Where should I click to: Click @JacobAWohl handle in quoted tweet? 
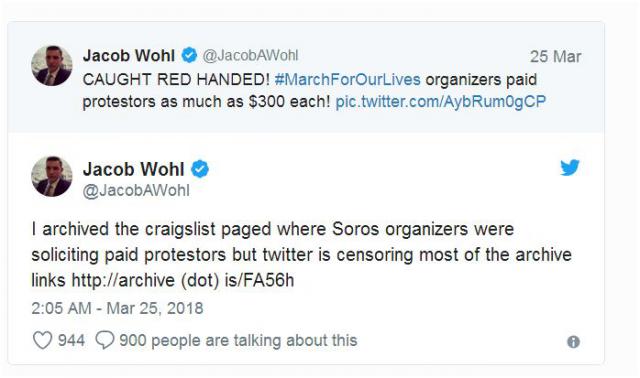pyautogui.click(x=251, y=56)
